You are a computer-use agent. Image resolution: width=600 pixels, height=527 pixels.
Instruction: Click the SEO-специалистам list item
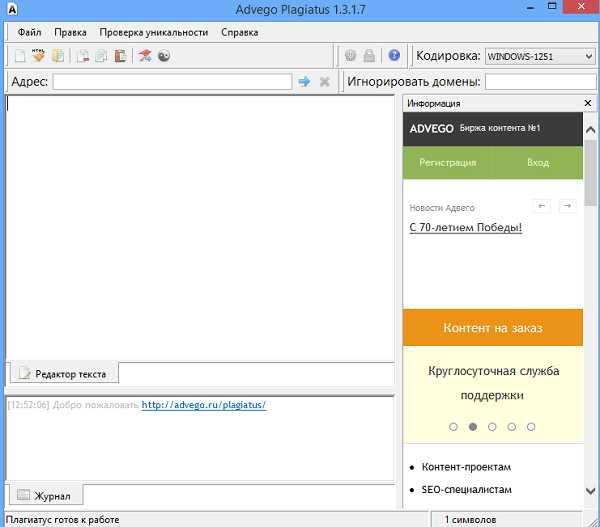pos(466,489)
